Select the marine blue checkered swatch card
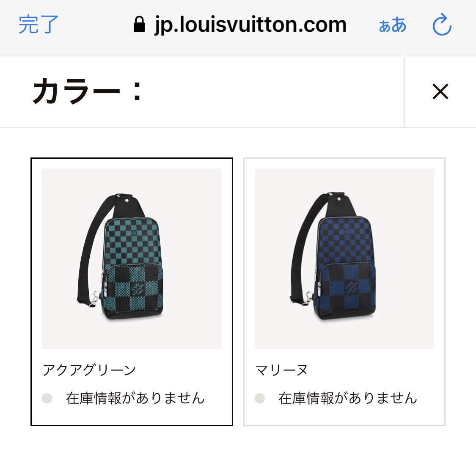The width and height of the screenshot is (476, 458). click(x=344, y=292)
